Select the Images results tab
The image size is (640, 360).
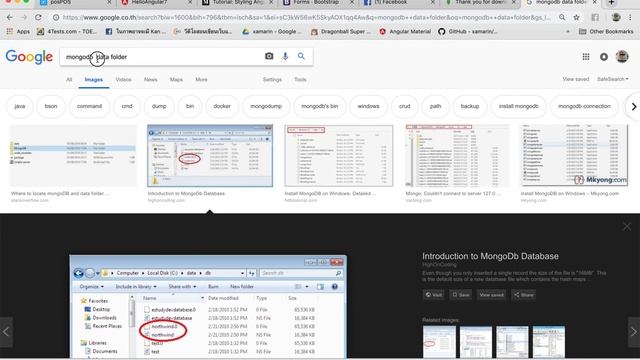[93, 80]
